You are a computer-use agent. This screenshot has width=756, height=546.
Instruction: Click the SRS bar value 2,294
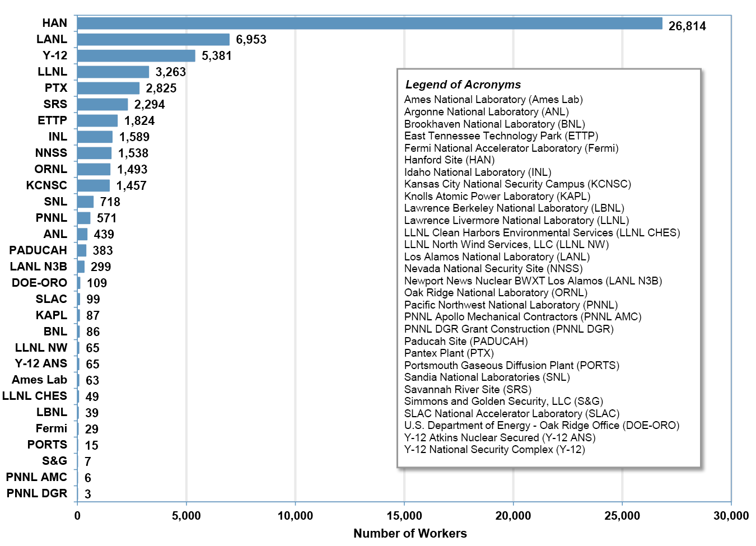pyautogui.click(x=150, y=104)
